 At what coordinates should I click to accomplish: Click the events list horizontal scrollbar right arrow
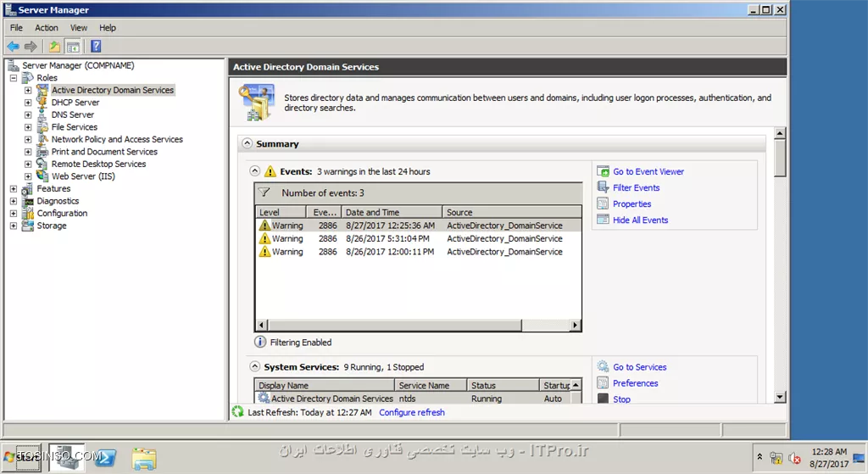click(576, 325)
